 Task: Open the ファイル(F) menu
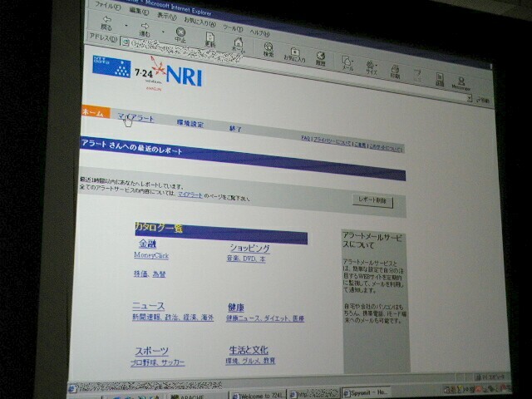click(106, 5)
